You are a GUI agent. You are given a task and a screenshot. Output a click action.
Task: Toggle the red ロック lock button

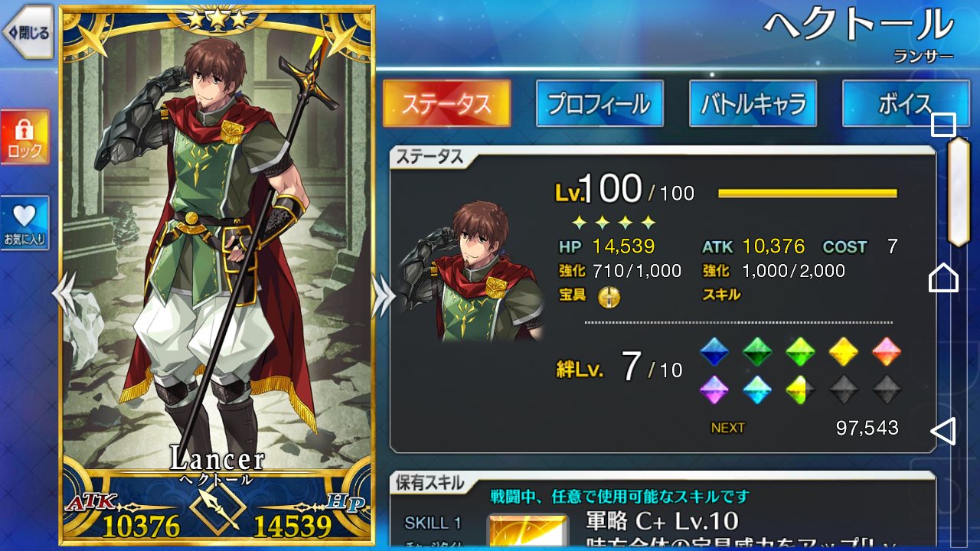coord(25,137)
